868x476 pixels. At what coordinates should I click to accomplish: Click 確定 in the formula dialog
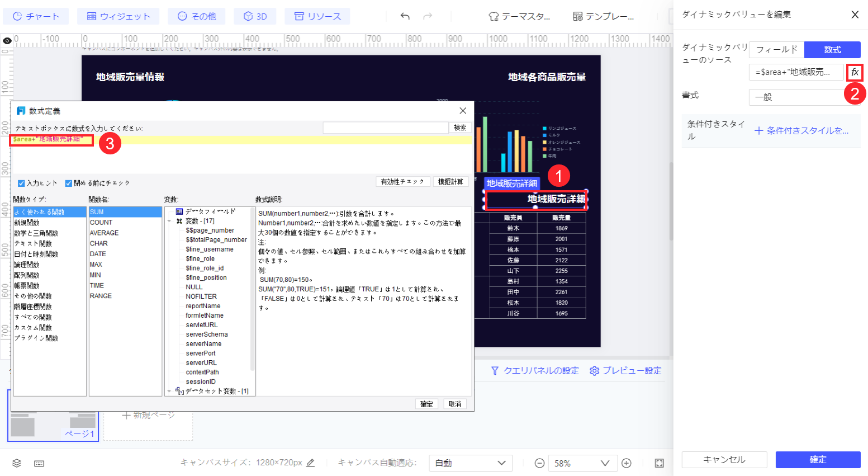click(x=426, y=404)
